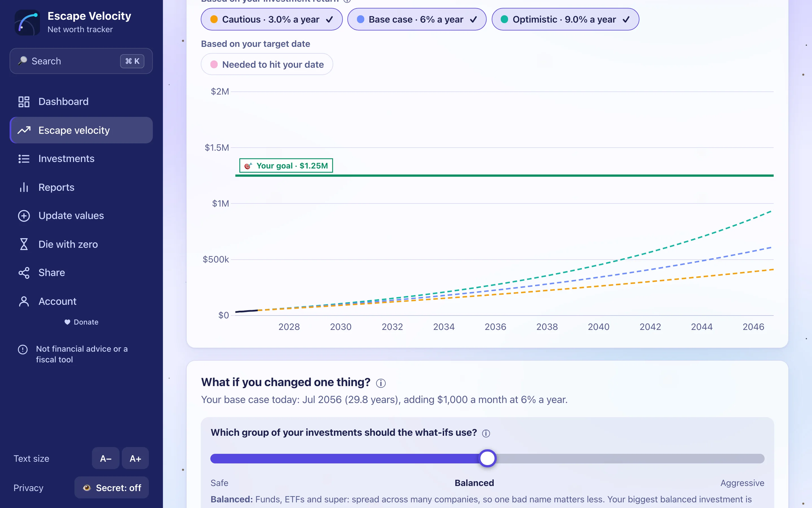Open the Dashboard page

click(x=81, y=102)
